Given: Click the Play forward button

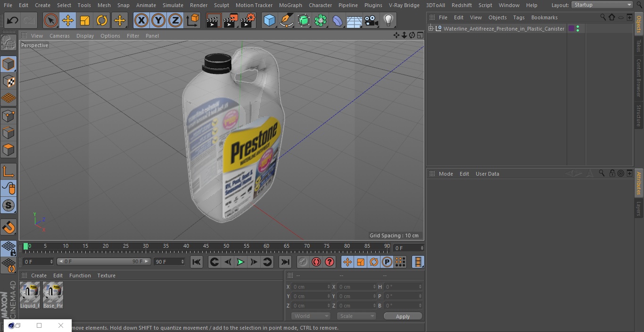Looking at the screenshot, I should (x=240, y=262).
